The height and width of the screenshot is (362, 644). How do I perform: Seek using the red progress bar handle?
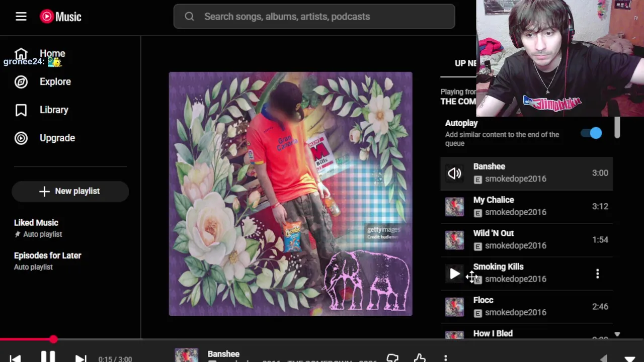pyautogui.click(x=53, y=340)
